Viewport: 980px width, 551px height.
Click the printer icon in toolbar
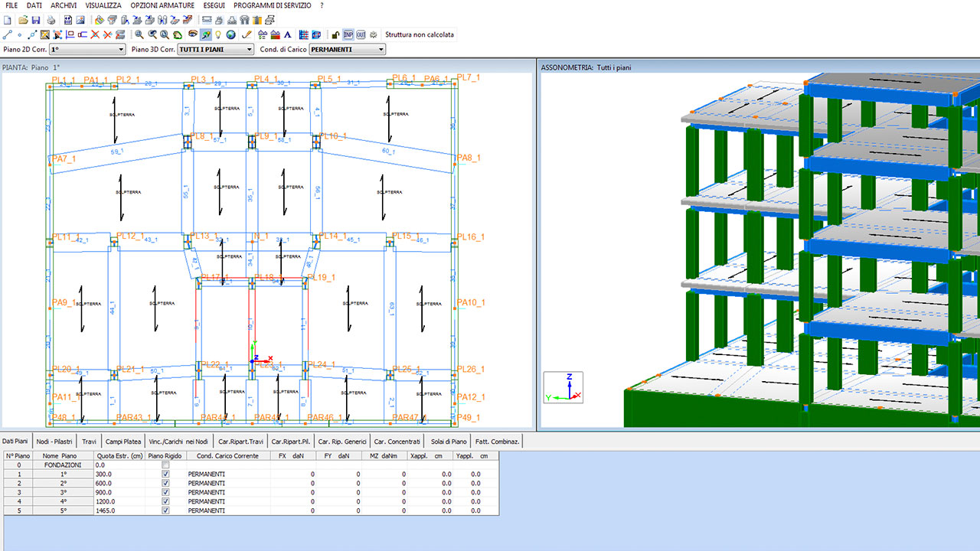pyautogui.click(x=51, y=20)
